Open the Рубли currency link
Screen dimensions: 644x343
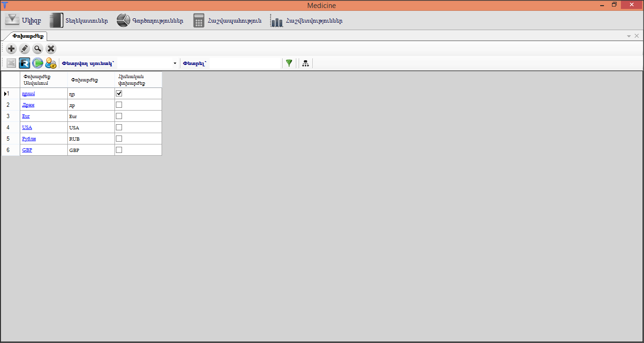click(29, 139)
